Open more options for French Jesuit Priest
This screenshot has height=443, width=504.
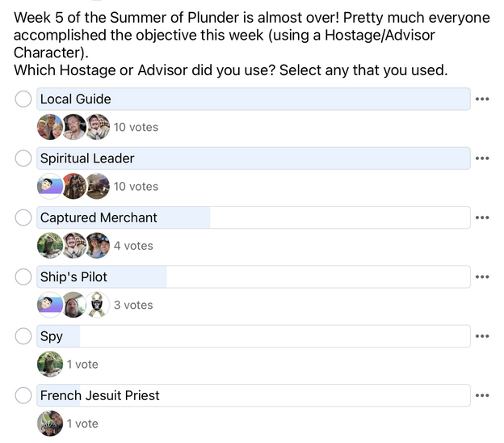click(x=482, y=395)
